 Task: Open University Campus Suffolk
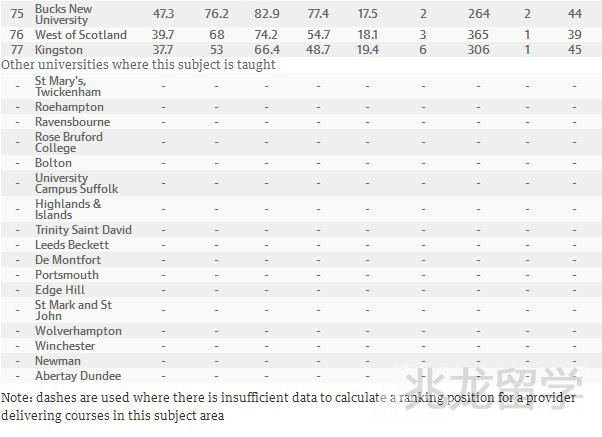point(76,183)
